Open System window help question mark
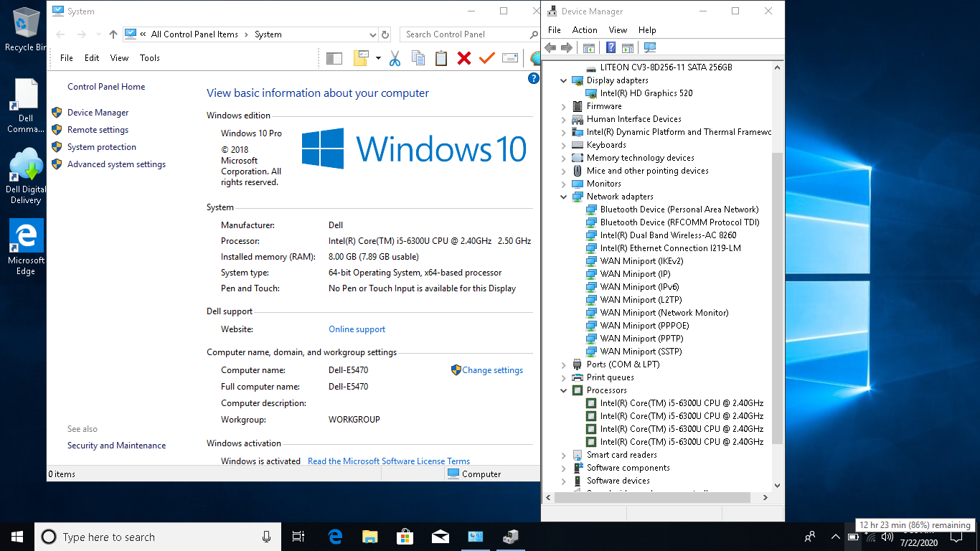 [x=534, y=78]
